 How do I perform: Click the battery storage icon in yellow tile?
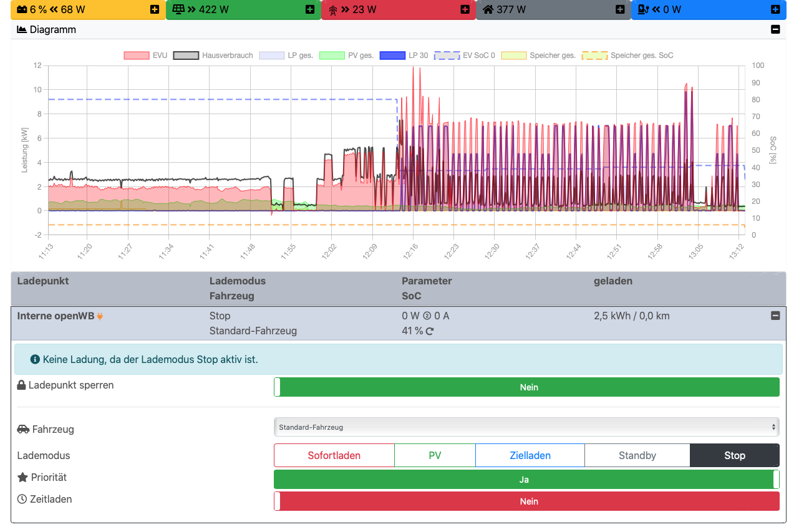click(22, 10)
